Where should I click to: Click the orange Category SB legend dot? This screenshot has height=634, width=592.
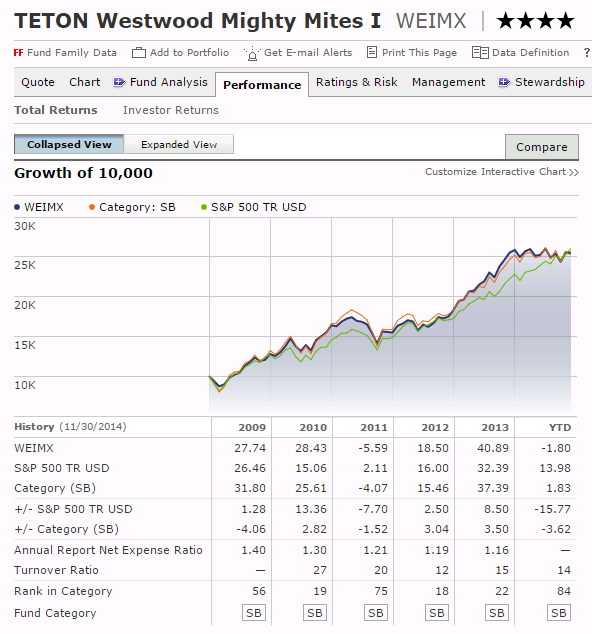coord(92,207)
